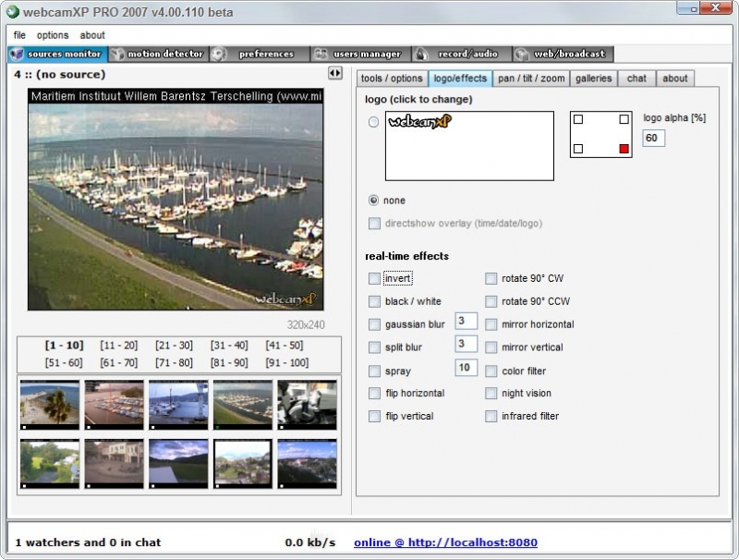This screenshot has width=739, height=560.
Task: Enable gaussian blur effect
Action: tap(374, 324)
